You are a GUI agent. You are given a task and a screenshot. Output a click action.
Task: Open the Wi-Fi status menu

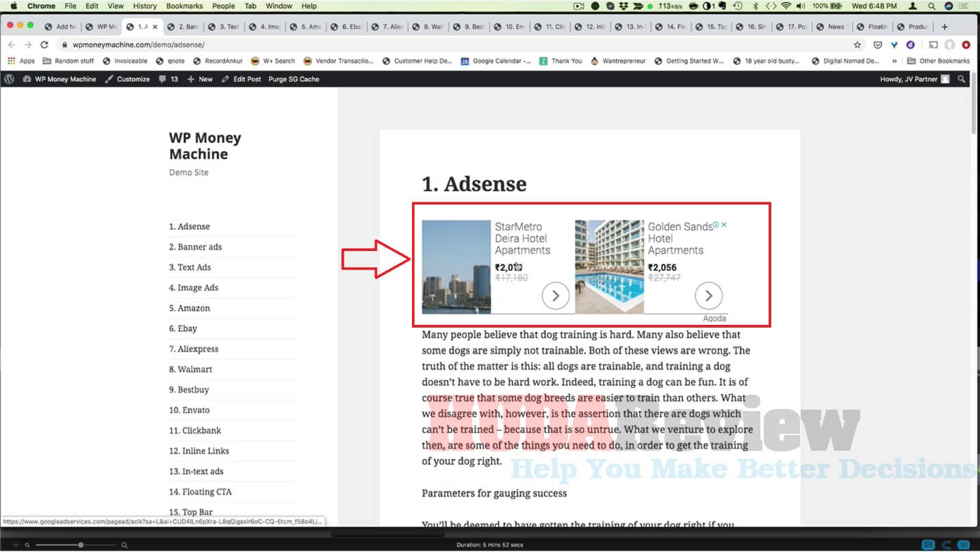coord(786,6)
